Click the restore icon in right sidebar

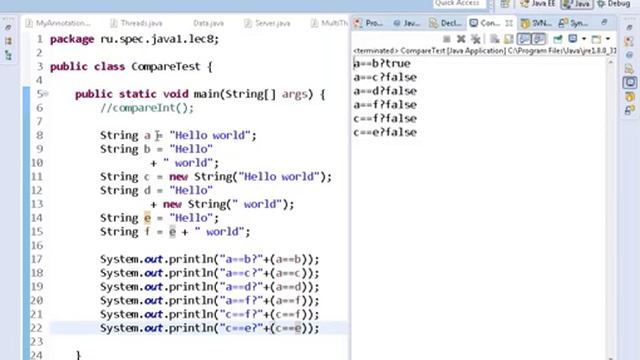coord(629,28)
